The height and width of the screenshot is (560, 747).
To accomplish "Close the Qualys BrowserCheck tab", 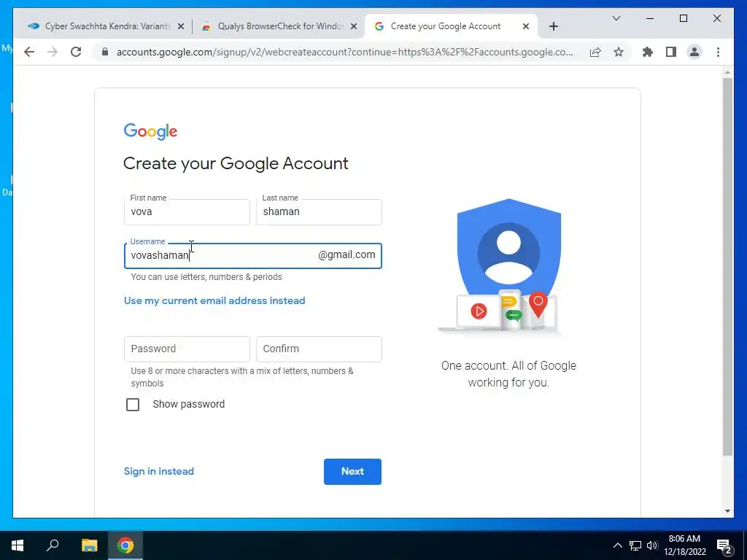I will click(x=354, y=27).
